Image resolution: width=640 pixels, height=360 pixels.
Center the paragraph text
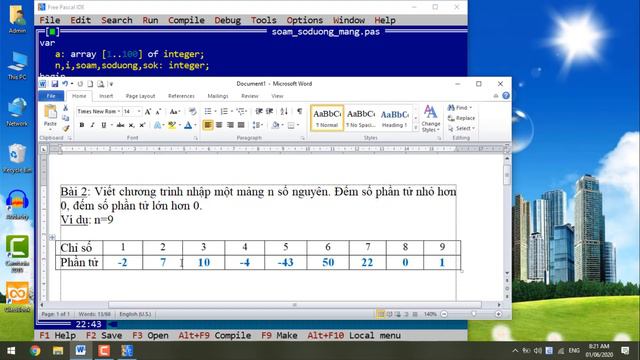tap(219, 125)
